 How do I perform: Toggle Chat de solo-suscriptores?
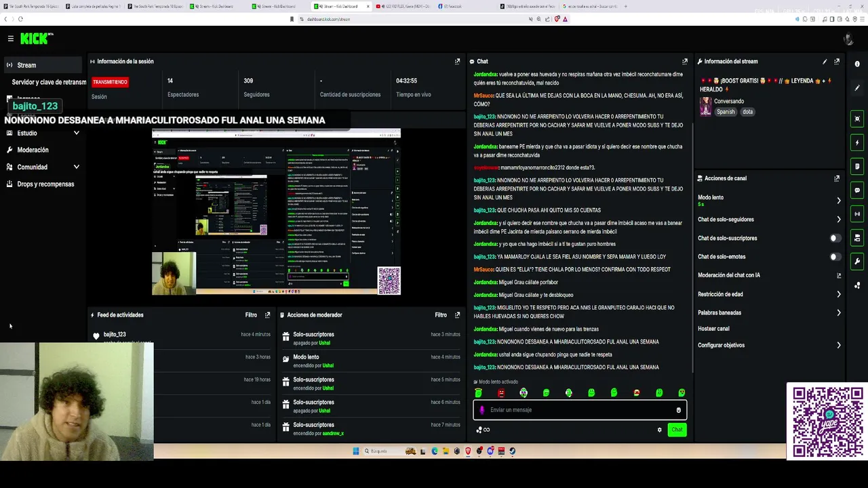click(x=835, y=238)
